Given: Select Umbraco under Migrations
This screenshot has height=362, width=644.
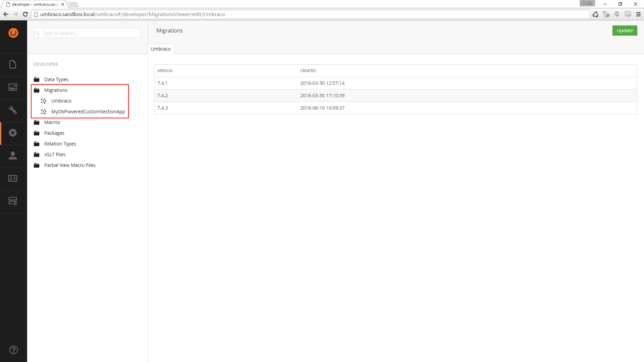Looking at the screenshot, I should (61, 101).
